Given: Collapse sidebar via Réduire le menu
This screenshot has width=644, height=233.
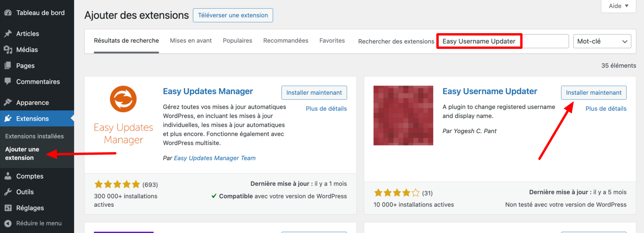Looking at the screenshot, I should tap(37, 223).
